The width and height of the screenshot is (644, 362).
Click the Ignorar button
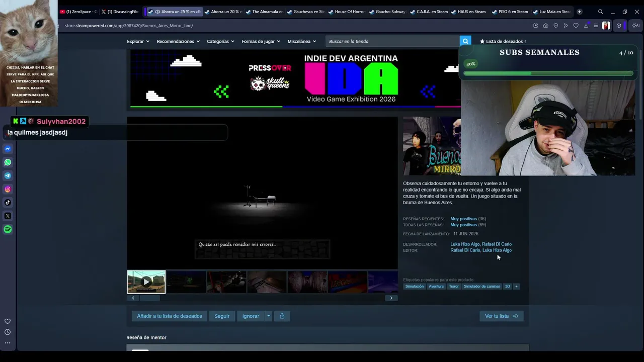[x=251, y=316]
